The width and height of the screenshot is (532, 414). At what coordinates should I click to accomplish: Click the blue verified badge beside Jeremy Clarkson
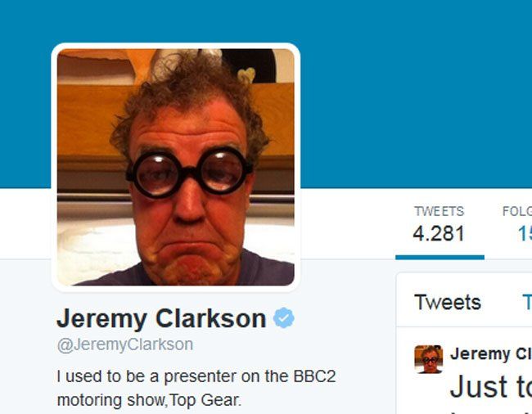point(284,317)
